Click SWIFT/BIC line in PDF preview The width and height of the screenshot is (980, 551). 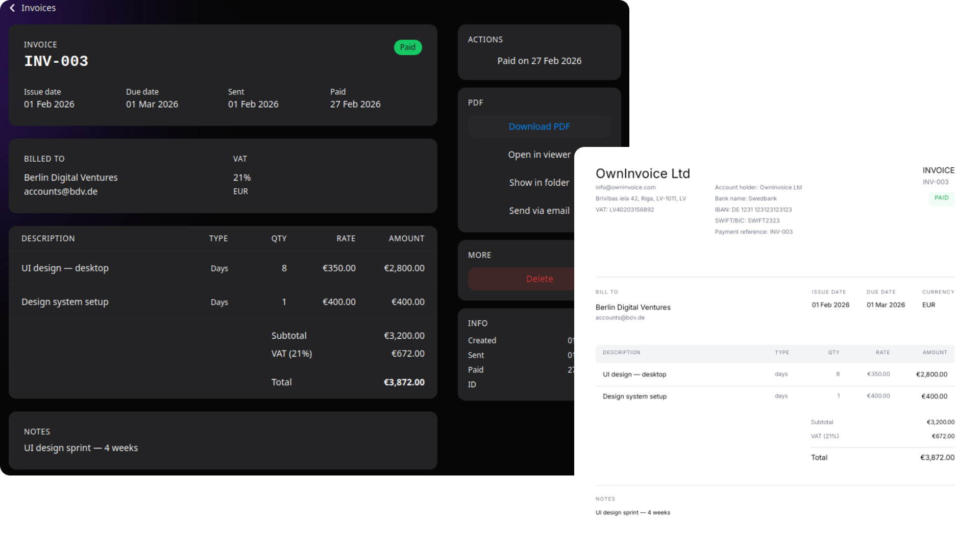pyautogui.click(x=747, y=221)
